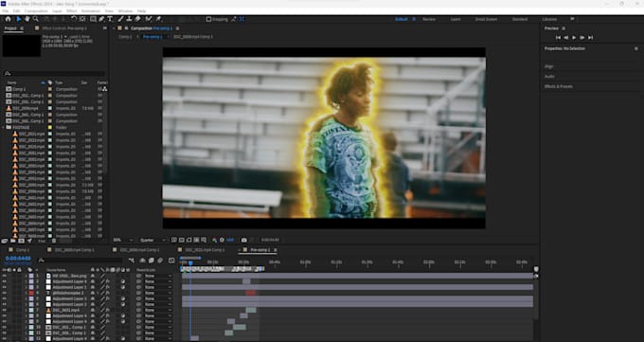Toggle visibility of layer 10

tap(5, 327)
